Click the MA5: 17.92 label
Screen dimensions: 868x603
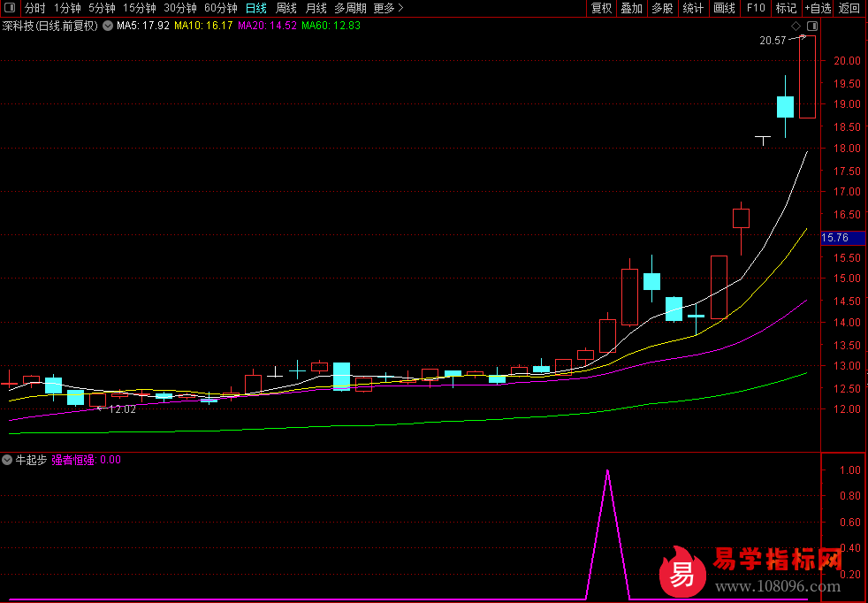click(x=143, y=26)
